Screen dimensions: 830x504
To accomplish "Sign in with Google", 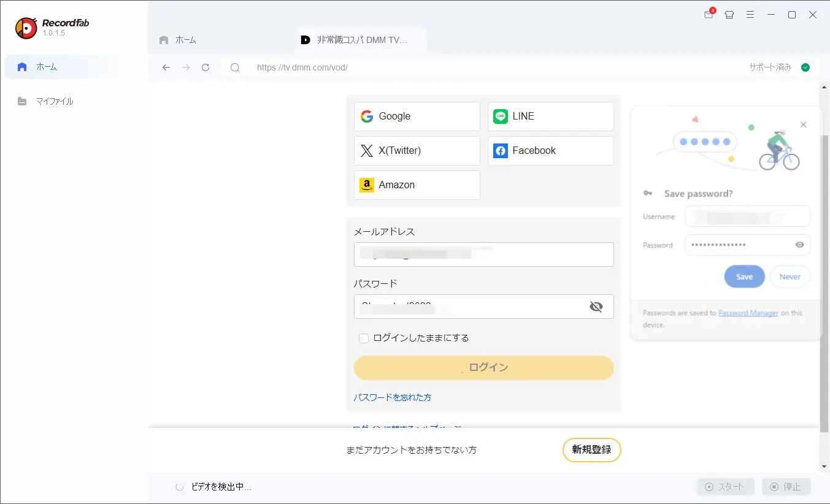I will [x=417, y=116].
